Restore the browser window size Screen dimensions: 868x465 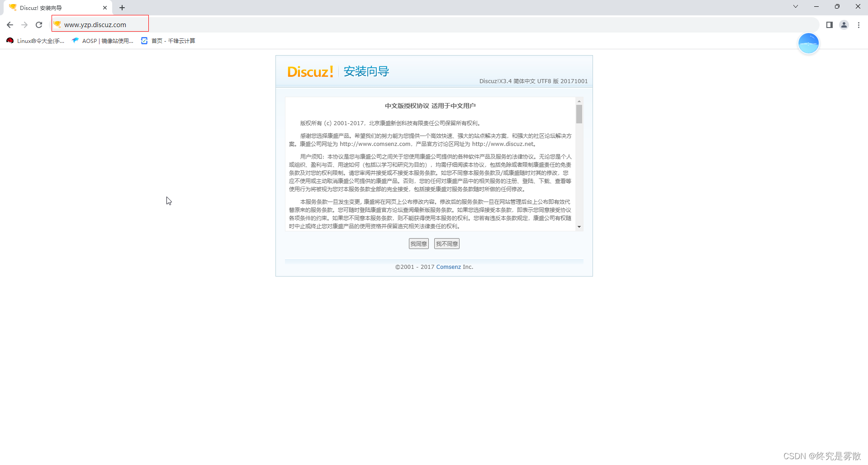click(837, 6)
